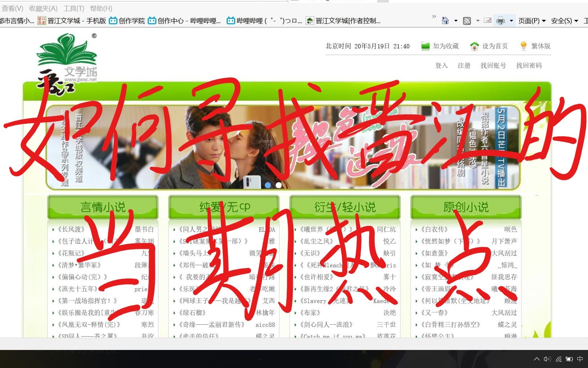This screenshot has width=588, height=368.
Task: Click the taskbar battery icon
Action: [569, 359]
